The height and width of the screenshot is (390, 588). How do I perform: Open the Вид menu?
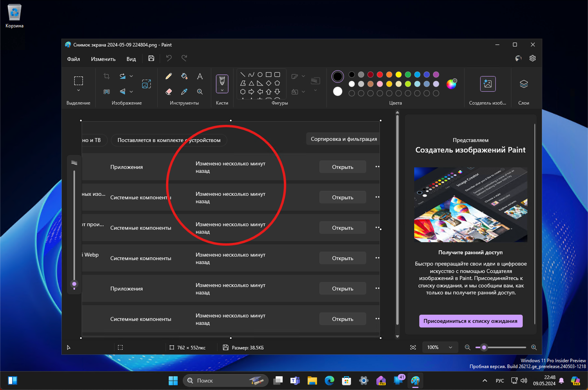point(131,59)
